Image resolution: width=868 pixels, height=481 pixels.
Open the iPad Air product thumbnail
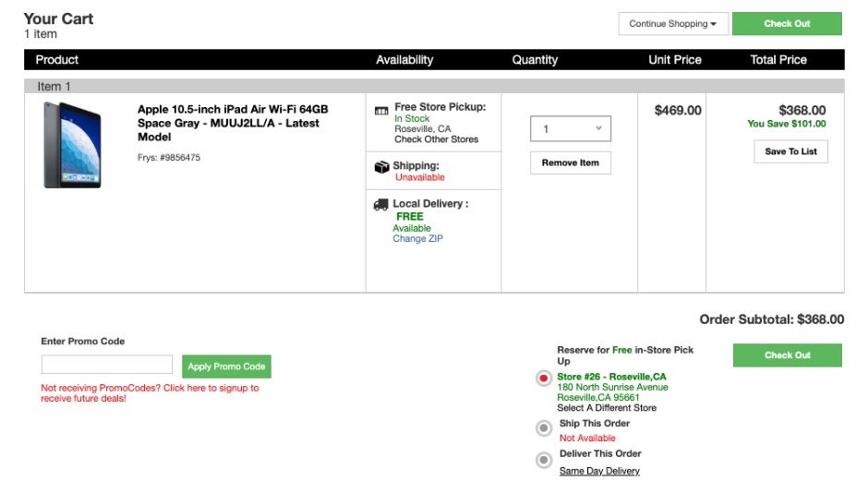pos(72,145)
